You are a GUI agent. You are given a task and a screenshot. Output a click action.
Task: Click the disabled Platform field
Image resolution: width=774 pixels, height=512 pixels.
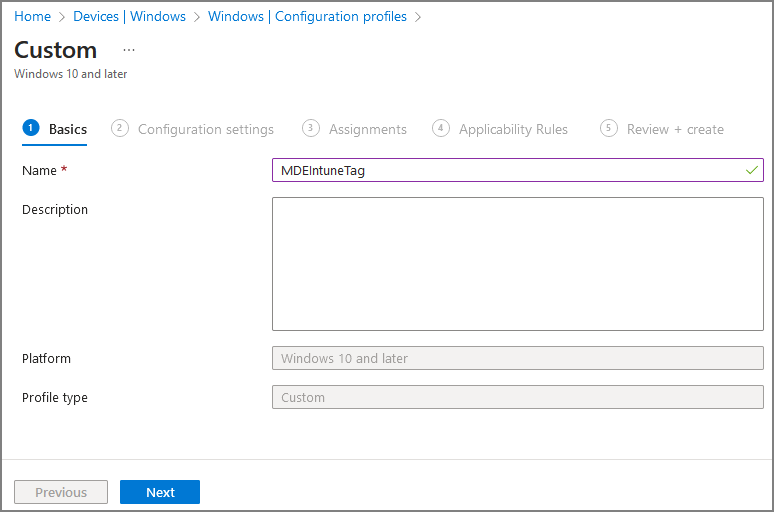(x=518, y=358)
